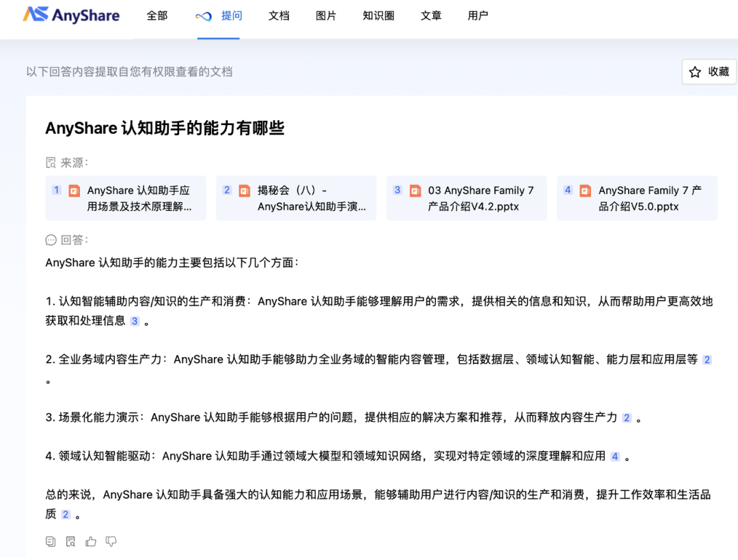Copy the answer text
This screenshot has height=560, width=738.
pos(51,541)
